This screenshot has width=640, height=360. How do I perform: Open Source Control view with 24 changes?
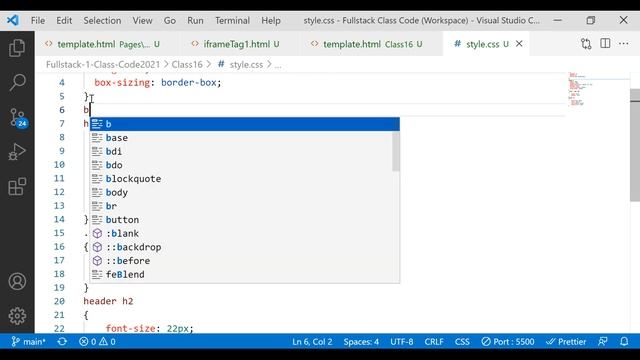(18, 118)
